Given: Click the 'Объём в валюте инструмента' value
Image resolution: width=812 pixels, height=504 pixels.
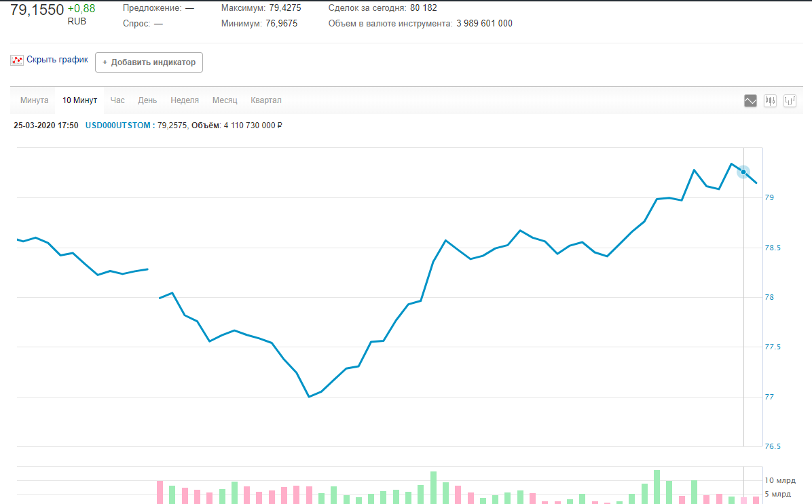Looking at the screenshot, I should click(x=484, y=24).
